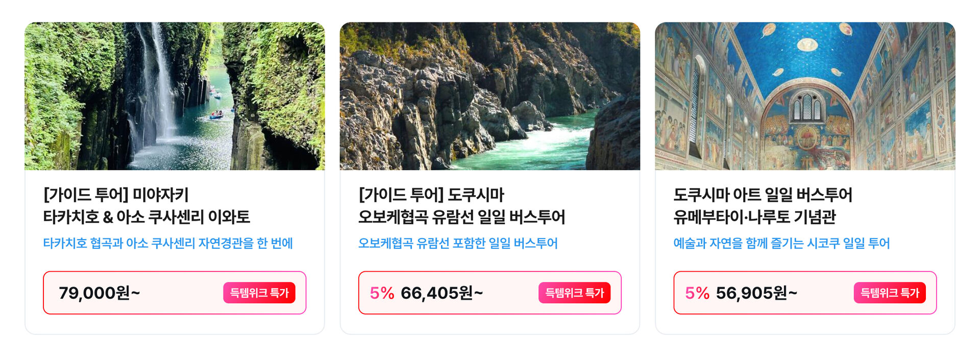The width and height of the screenshot is (980, 357).
Task: Select the 56,905원~ price
Action: point(756,293)
